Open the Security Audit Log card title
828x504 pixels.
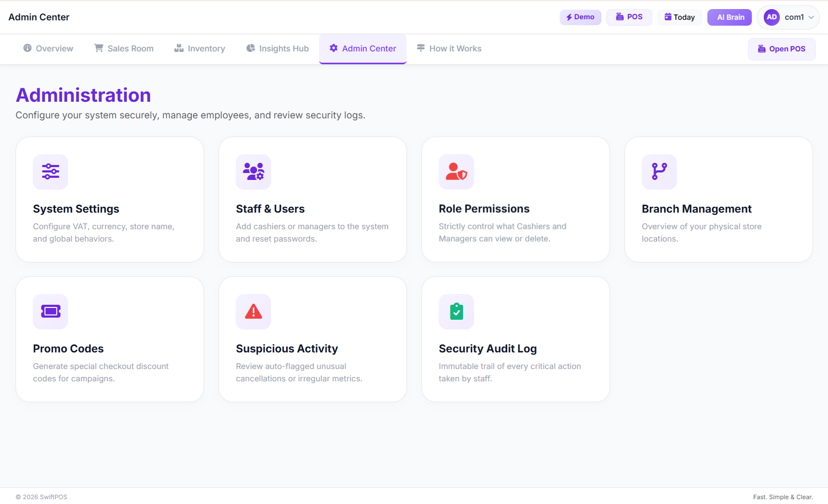point(487,349)
